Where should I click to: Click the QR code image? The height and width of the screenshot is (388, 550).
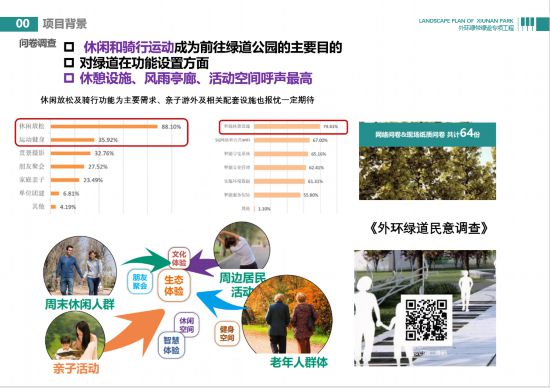tap(426, 320)
